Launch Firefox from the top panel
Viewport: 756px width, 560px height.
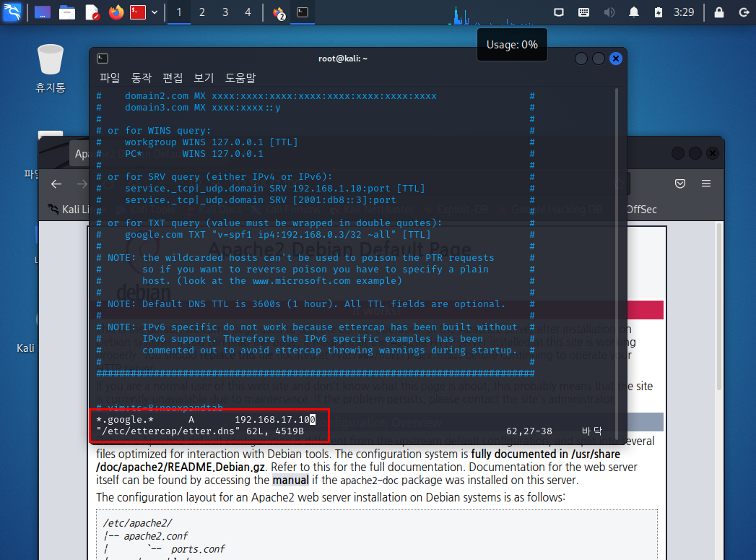116,12
